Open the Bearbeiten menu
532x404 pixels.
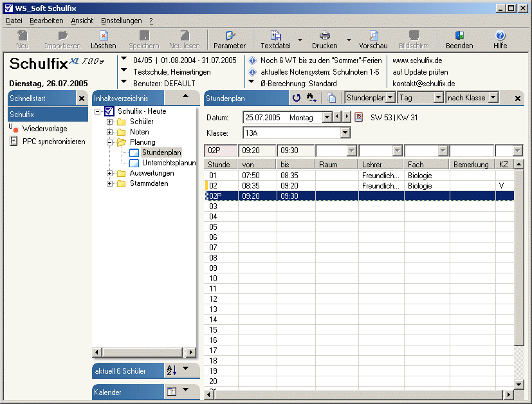(46, 21)
